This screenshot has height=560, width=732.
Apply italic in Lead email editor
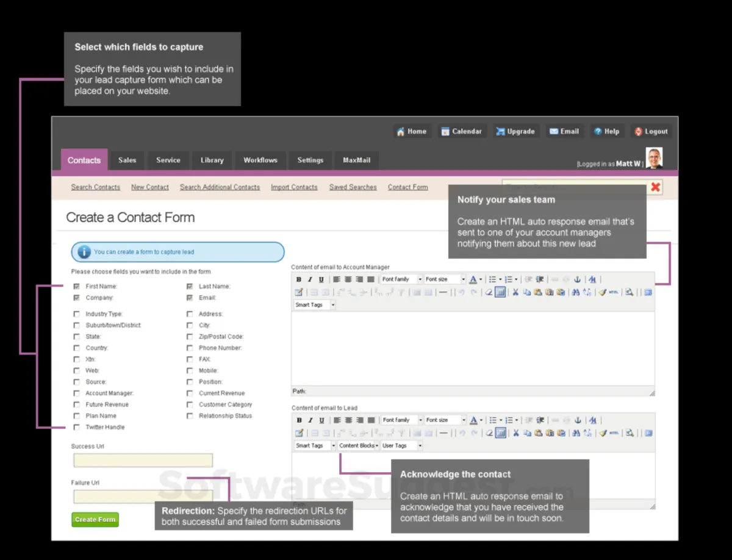(x=310, y=420)
